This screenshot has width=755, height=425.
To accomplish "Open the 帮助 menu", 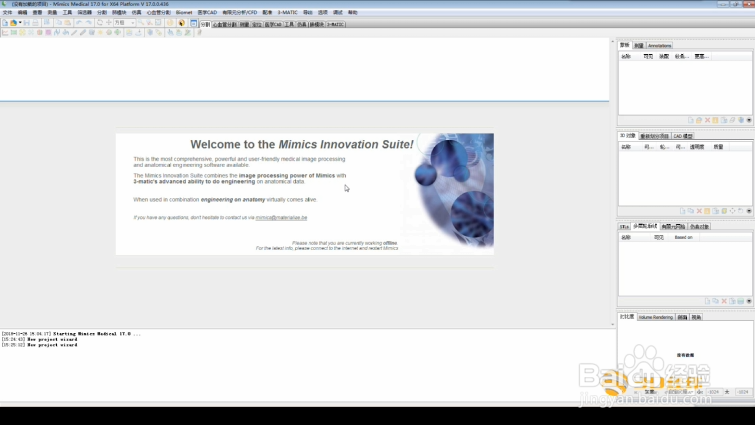I will click(x=353, y=13).
